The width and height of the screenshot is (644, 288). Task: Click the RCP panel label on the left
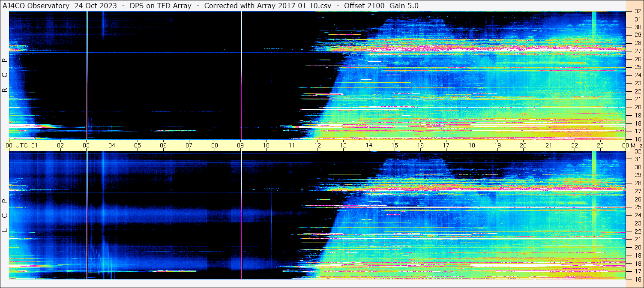[x=5, y=75]
